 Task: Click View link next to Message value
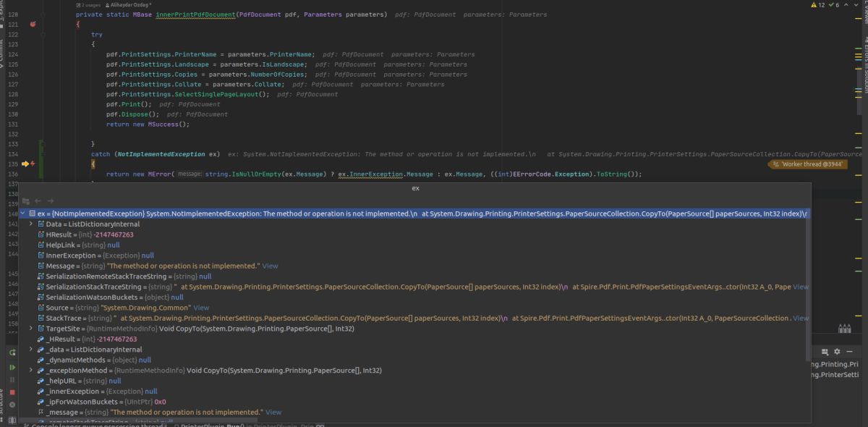click(x=270, y=266)
